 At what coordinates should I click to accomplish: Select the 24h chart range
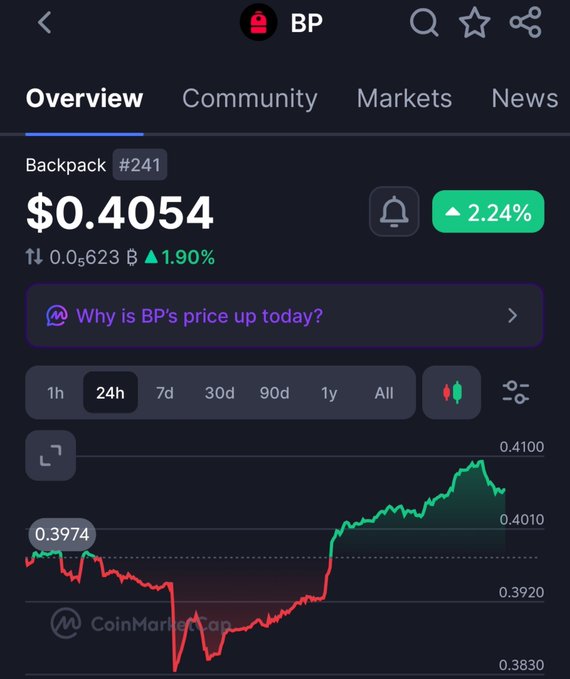coord(110,393)
